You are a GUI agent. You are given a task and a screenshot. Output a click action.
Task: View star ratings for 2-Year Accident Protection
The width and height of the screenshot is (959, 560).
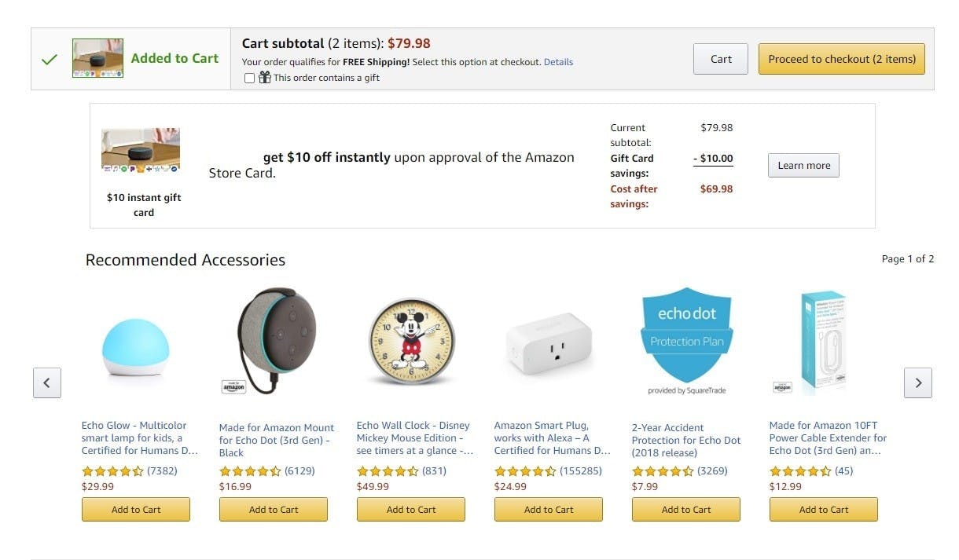click(663, 471)
